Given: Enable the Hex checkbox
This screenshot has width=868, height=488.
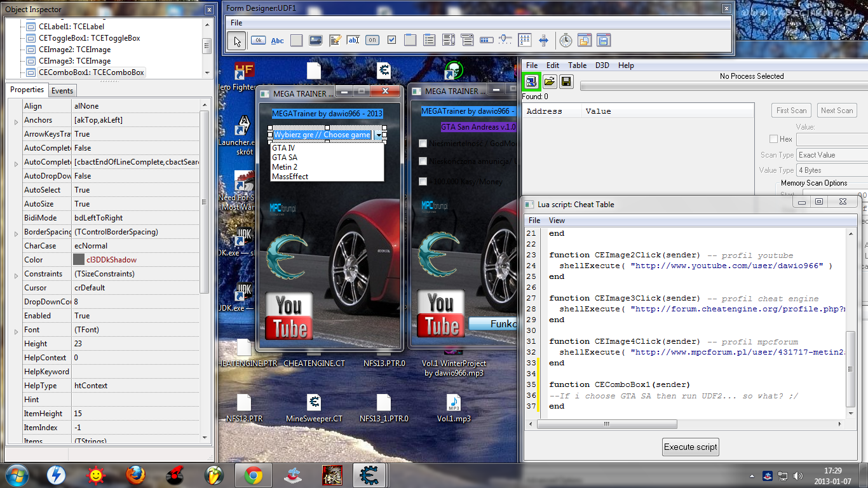Looking at the screenshot, I should (x=773, y=139).
